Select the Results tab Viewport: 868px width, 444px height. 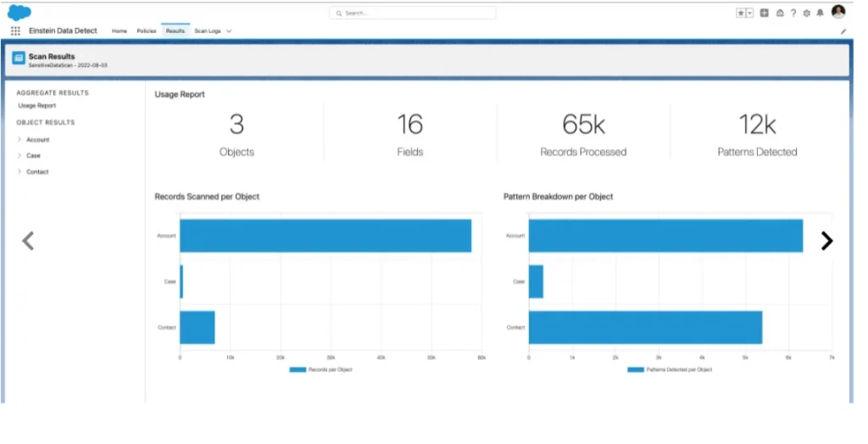click(175, 31)
